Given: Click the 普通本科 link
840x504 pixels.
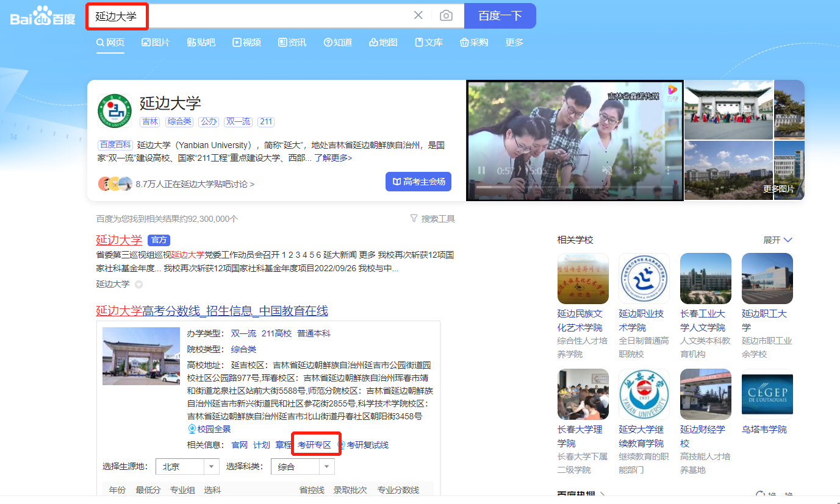Looking at the screenshot, I should tap(314, 333).
